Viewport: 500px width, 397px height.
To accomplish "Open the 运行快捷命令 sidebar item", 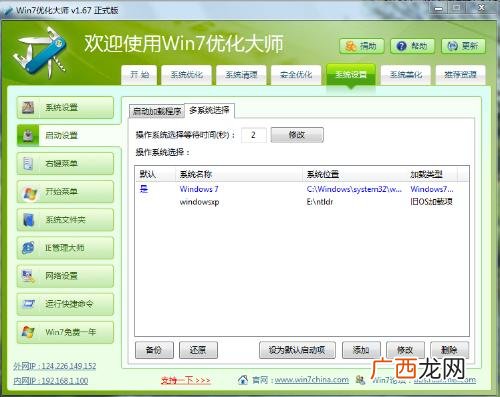I will pyautogui.click(x=65, y=304).
